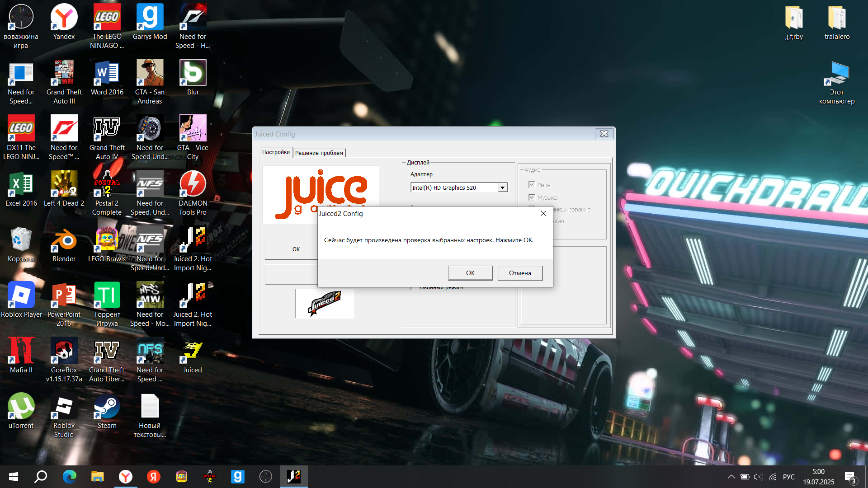Screen dimensions: 868x488
Task: Open Microsoft Edge from the taskbar
Action: (x=69, y=476)
